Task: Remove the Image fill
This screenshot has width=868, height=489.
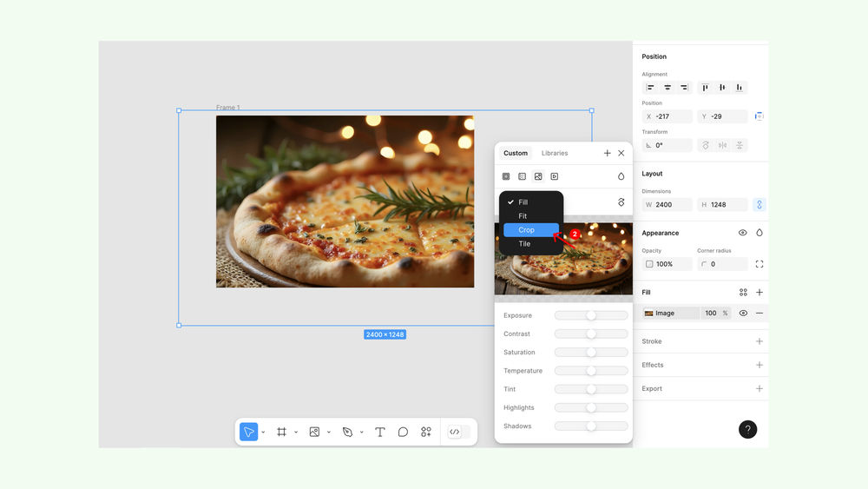Action: 759,314
